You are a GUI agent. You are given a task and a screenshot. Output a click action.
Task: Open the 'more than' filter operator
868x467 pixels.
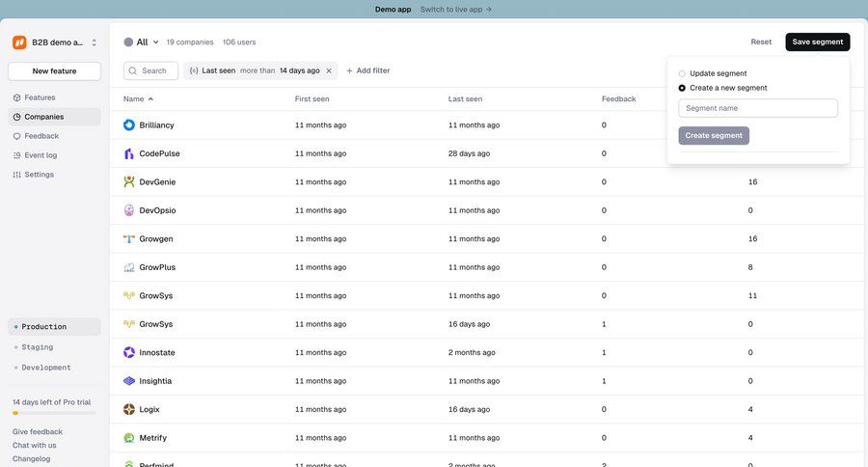coord(258,70)
